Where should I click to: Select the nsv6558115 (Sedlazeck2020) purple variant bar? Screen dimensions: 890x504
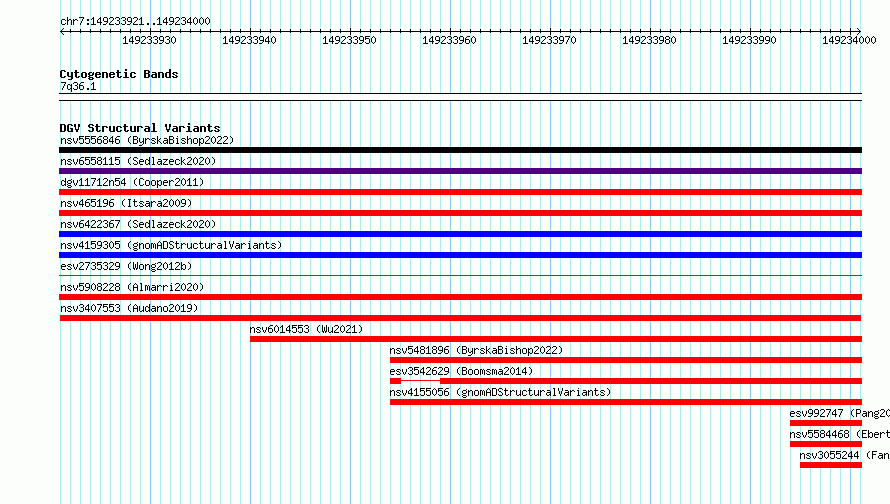pyautogui.click(x=460, y=171)
